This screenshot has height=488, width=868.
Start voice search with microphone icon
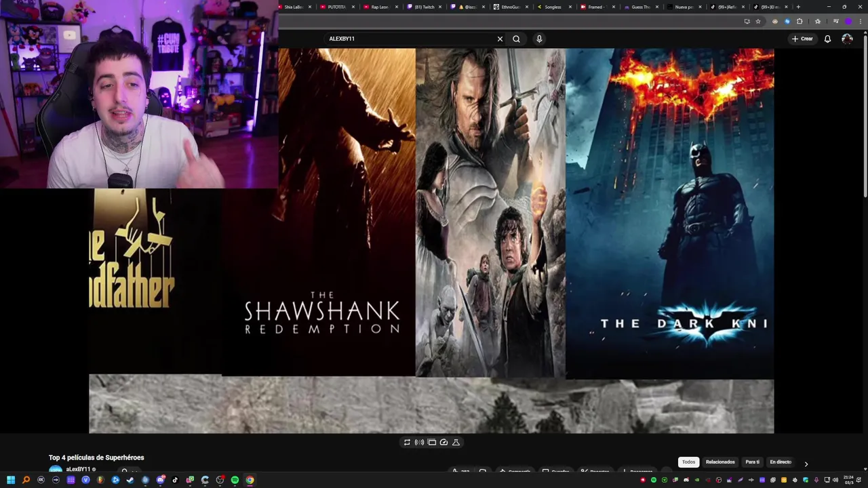tap(539, 39)
